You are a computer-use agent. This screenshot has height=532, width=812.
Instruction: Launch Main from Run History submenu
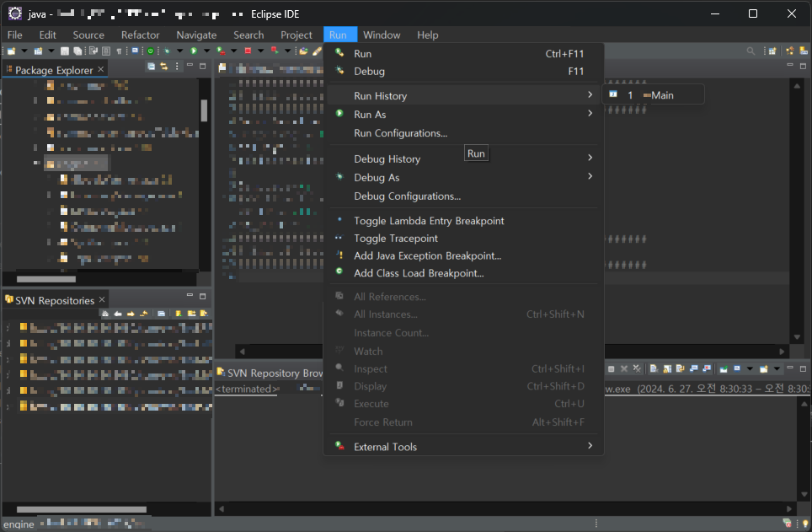click(x=654, y=95)
